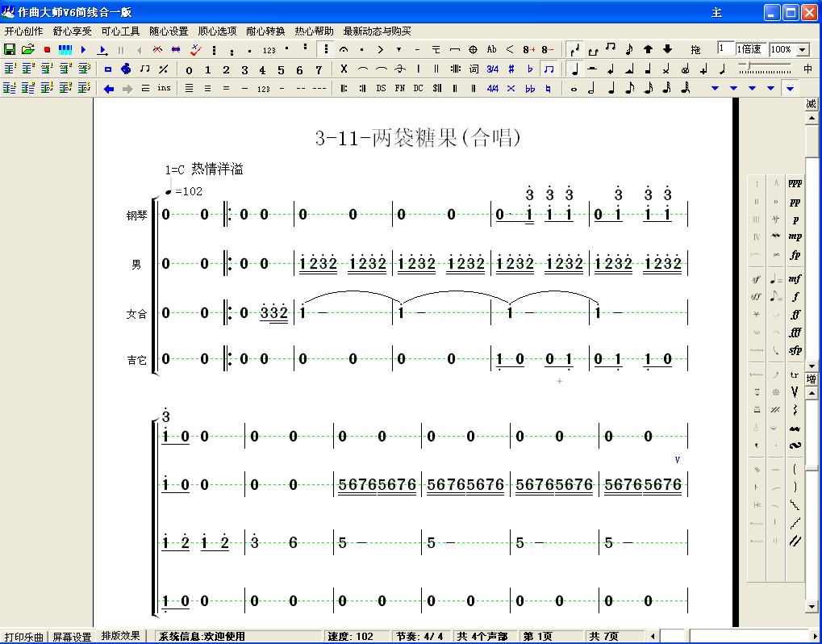The width and height of the screenshot is (822, 644).
Task: Stop playback with the red square button
Action: click(47, 50)
